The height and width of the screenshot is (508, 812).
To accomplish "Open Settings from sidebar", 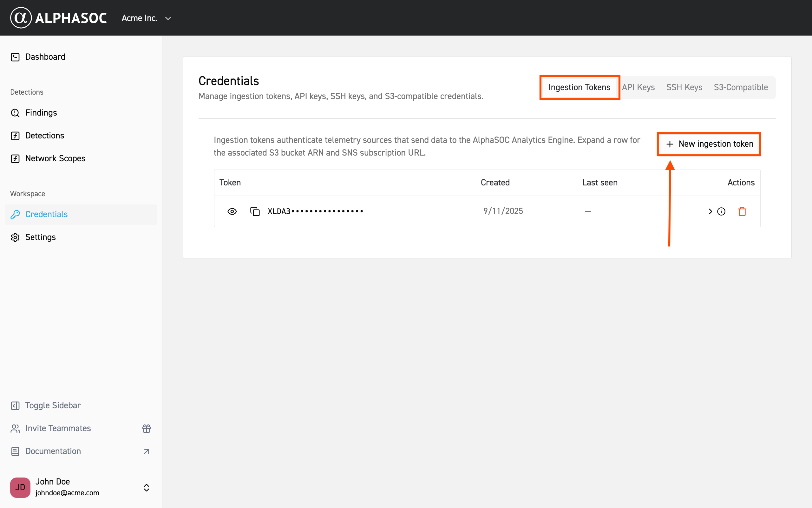I will coord(81,237).
